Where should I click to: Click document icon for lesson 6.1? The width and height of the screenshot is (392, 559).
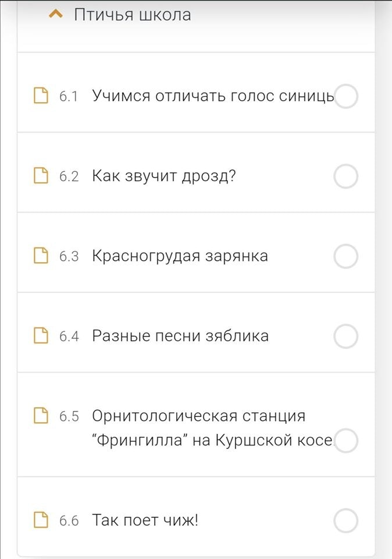pyautogui.click(x=41, y=95)
